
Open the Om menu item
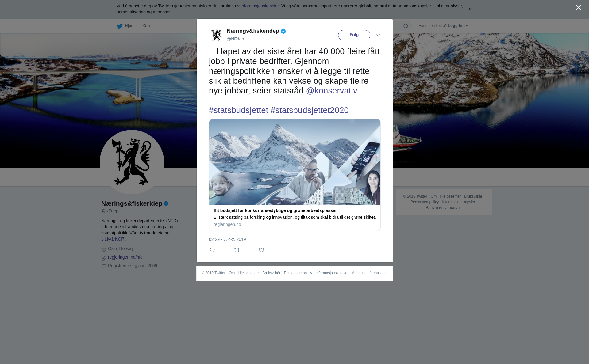(146, 26)
